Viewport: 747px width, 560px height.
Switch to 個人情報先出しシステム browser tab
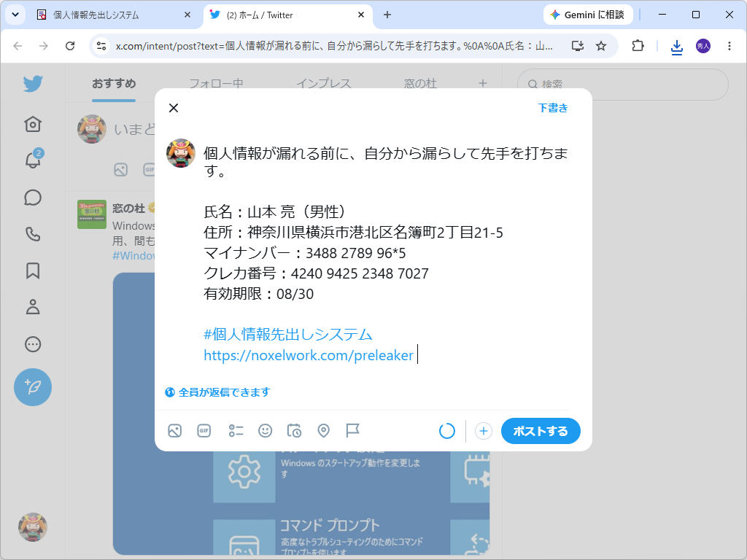pyautogui.click(x=115, y=15)
